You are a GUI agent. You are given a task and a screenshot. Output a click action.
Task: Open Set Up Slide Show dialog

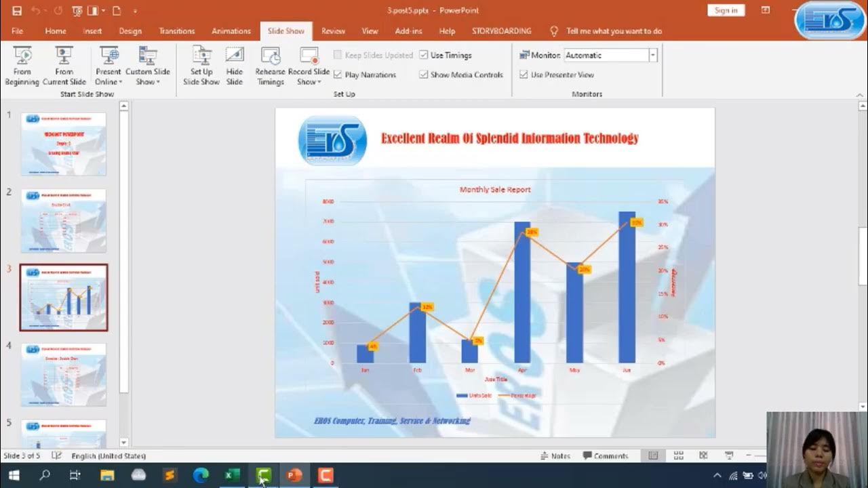click(201, 67)
